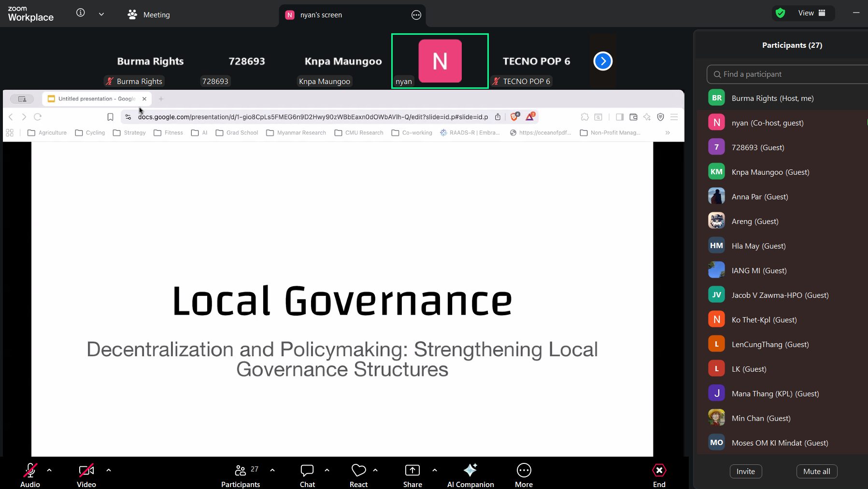Click the Brave shields lion icon
The width and height of the screenshot is (868, 489).
(515, 116)
